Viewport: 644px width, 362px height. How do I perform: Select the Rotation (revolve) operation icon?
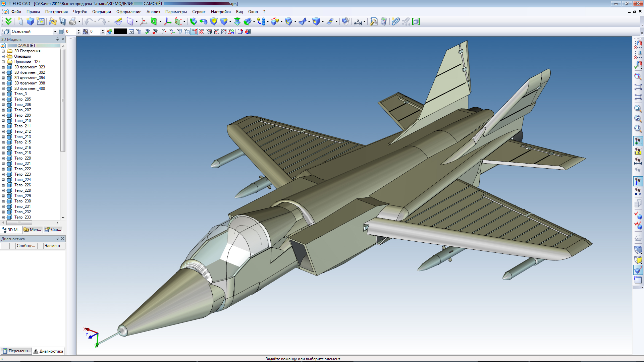point(204,22)
